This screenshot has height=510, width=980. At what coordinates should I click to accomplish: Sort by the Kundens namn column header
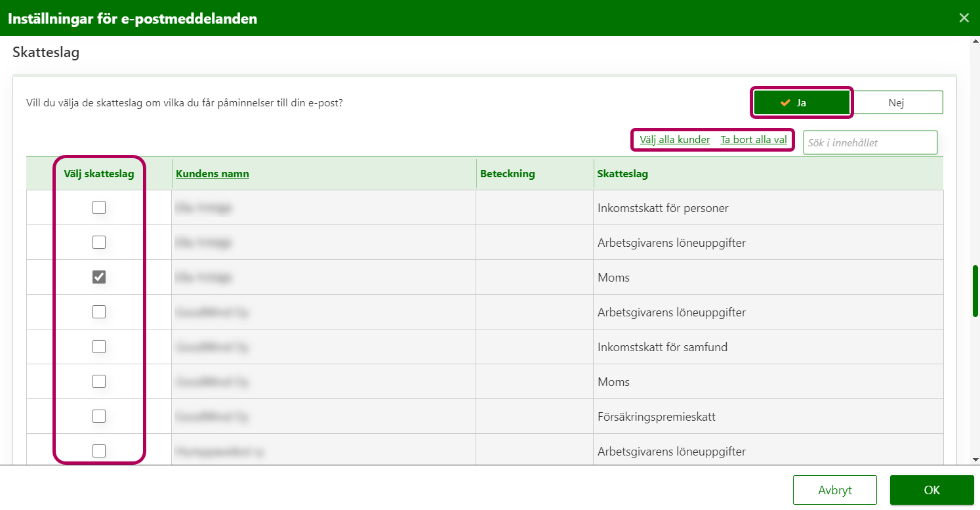[x=212, y=174]
